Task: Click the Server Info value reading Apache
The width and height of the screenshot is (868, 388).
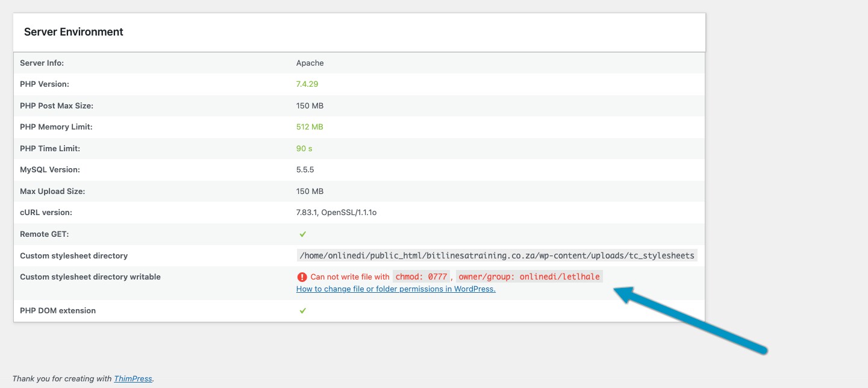Action: (x=309, y=63)
